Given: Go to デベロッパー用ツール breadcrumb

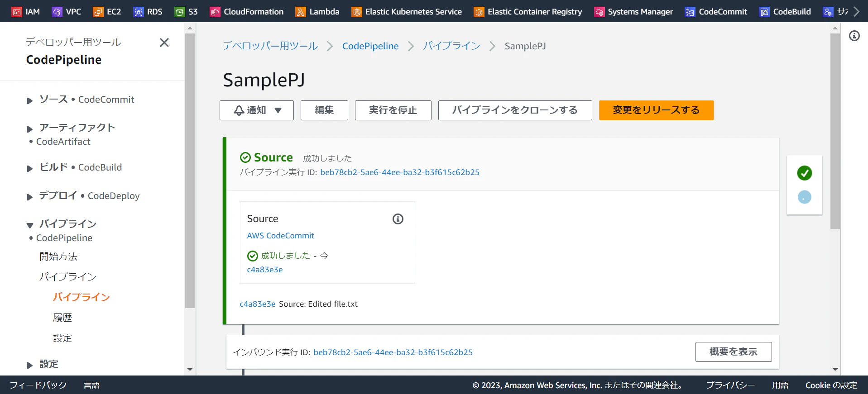Looking at the screenshot, I should pos(270,46).
